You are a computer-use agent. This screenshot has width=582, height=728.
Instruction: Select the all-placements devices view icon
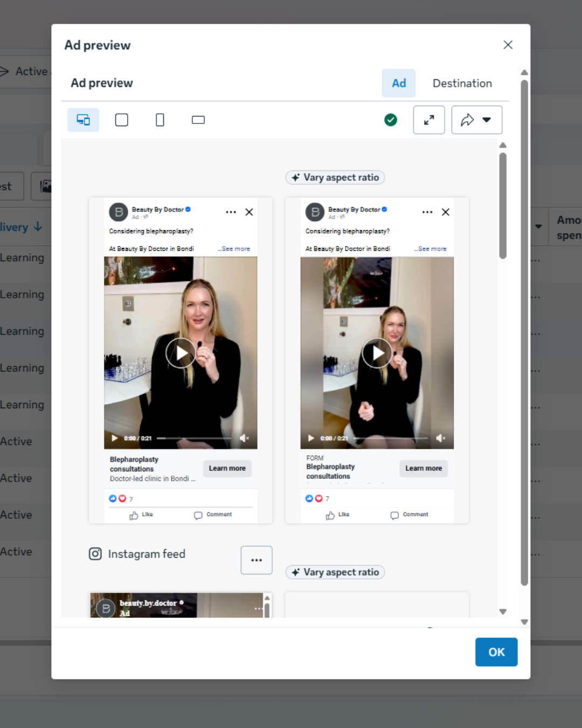tap(83, 120)
